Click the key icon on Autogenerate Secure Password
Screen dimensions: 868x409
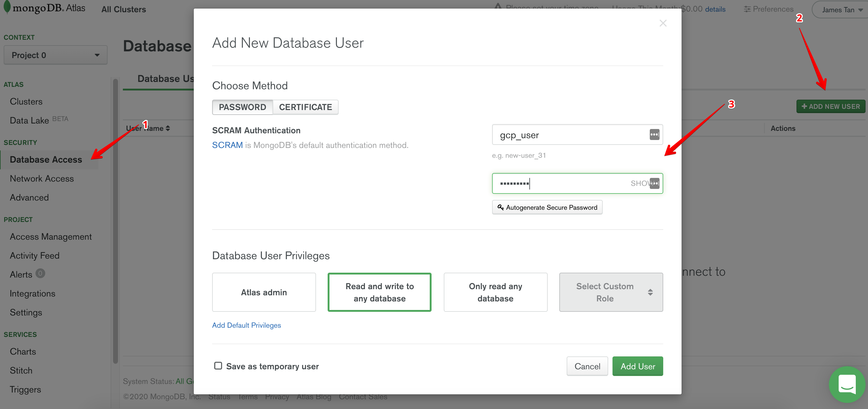click(500, 207)
